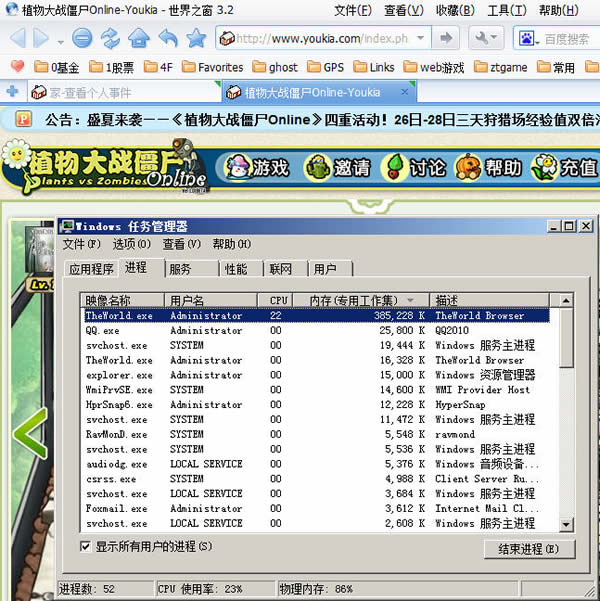Add a new tab with plus icon
Screen dimensions: 600x601
pyautogui.click(x=13, y=91)
